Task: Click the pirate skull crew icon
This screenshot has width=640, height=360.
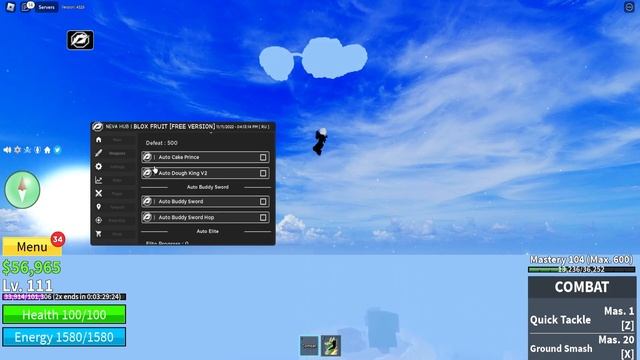Action: 27,150
